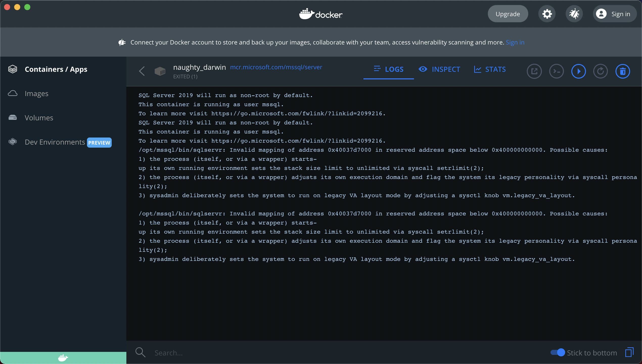Click the 'Connect your Docker account' banner text
642x364 pixels.
(317, 42)
